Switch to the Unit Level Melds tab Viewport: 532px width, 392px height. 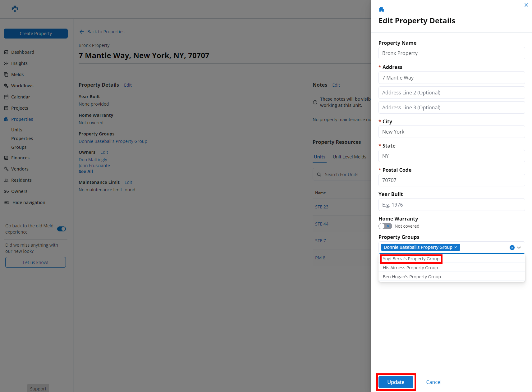tap(349, 157)
